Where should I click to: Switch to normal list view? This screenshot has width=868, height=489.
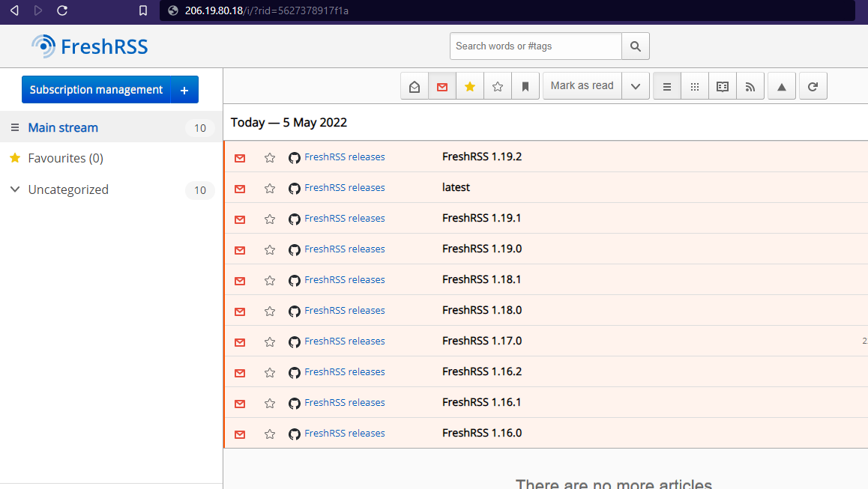667,86
